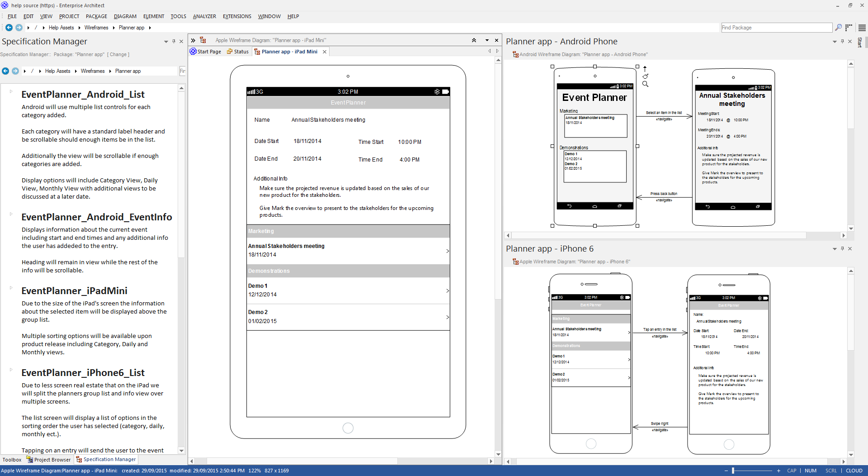This screenshot has height=476, width=868.
Task: Open the Project Browser tab at bottom
Action: pyautogui.click(x=49, y=460)
